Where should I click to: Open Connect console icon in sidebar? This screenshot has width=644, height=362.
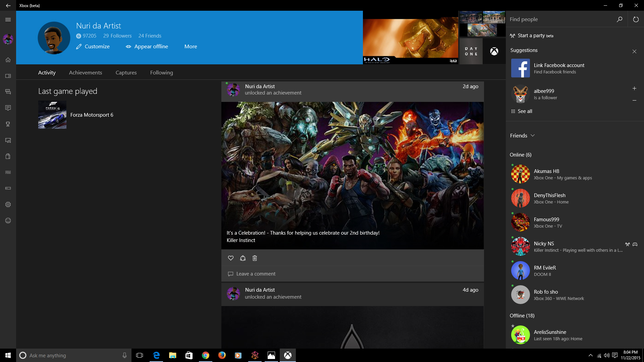pyautogui.click(x=8, y=188)
